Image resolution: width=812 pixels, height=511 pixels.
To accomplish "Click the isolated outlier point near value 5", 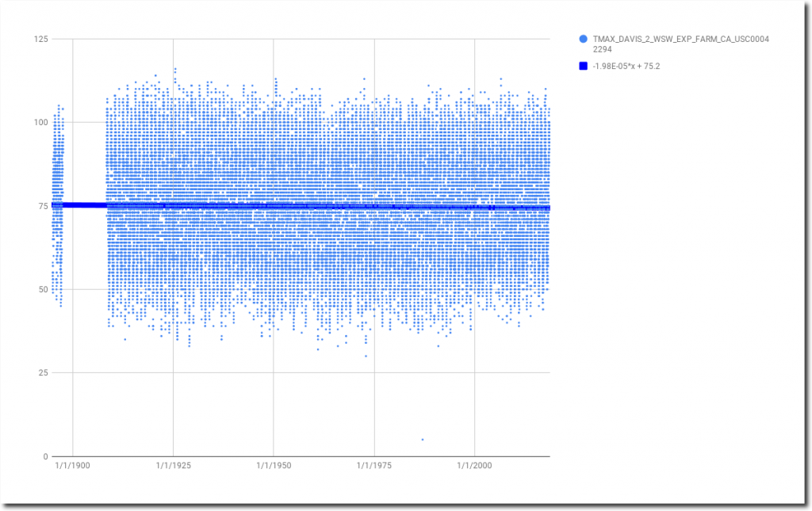I will (423, 439).
